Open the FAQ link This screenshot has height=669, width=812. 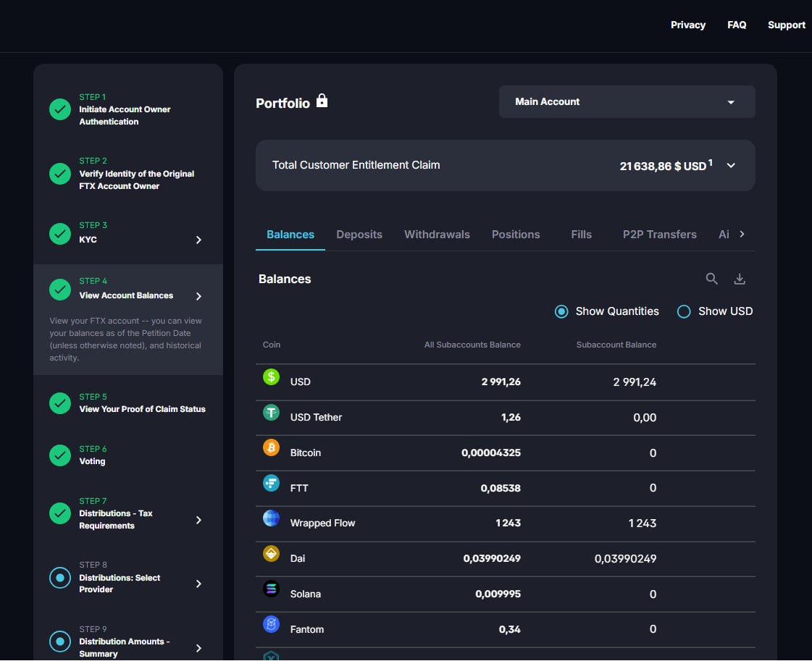[x=737, y=25]
